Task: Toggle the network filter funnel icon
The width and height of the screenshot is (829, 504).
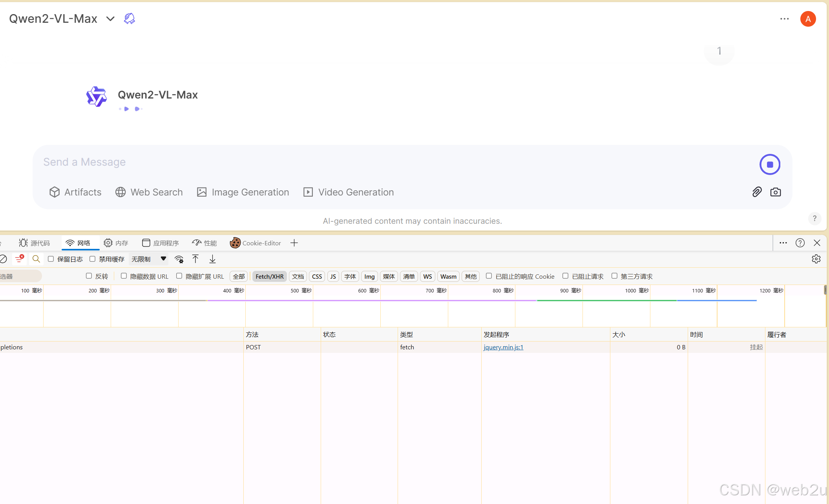Action: coord(19,259)
